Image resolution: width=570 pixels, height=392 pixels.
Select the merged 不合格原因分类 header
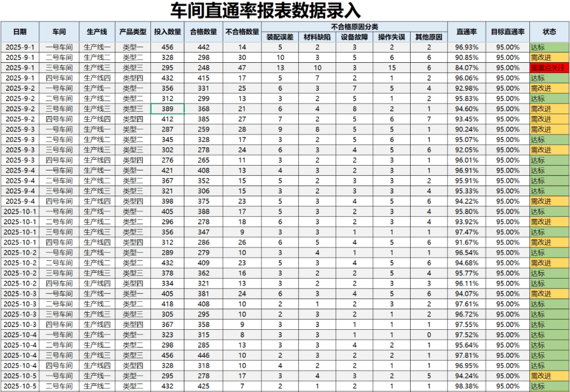tap(354, 27)
